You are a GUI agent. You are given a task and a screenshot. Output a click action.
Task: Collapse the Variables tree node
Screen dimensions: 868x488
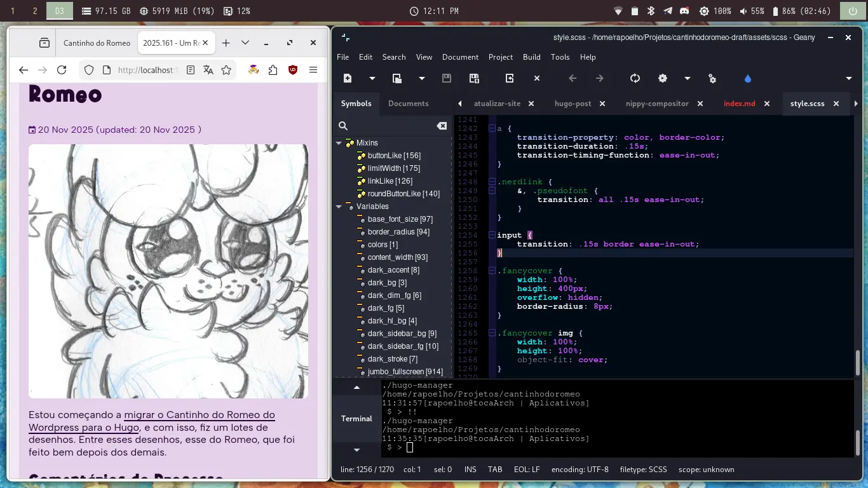pyautogui.click(x=339, y=207)
